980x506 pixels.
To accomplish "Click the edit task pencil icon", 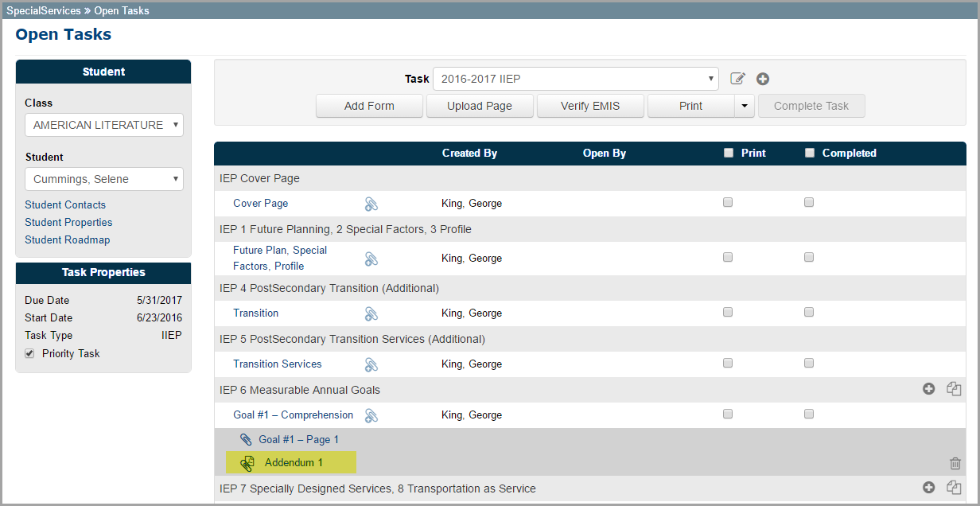I will click(x=737, y=79).
